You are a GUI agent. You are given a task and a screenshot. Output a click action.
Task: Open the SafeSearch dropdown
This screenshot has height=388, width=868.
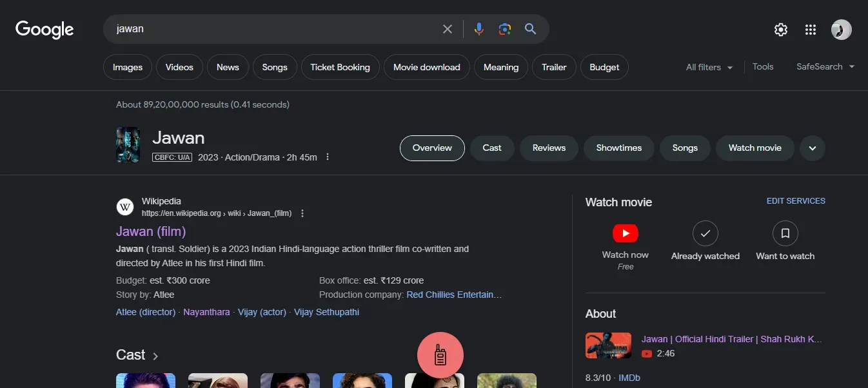pyautogui.click(x=825, y=67)
